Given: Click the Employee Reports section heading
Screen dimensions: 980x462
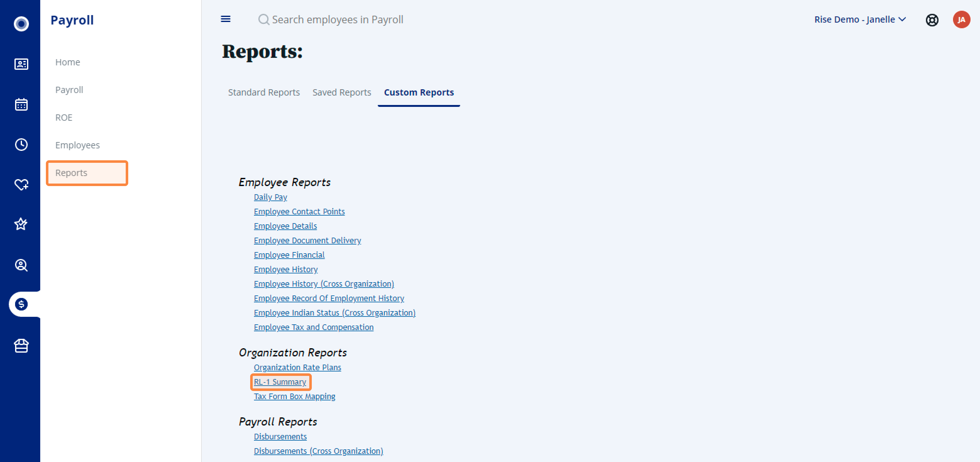Looking at the screenshot, I should tap(284, 182).
